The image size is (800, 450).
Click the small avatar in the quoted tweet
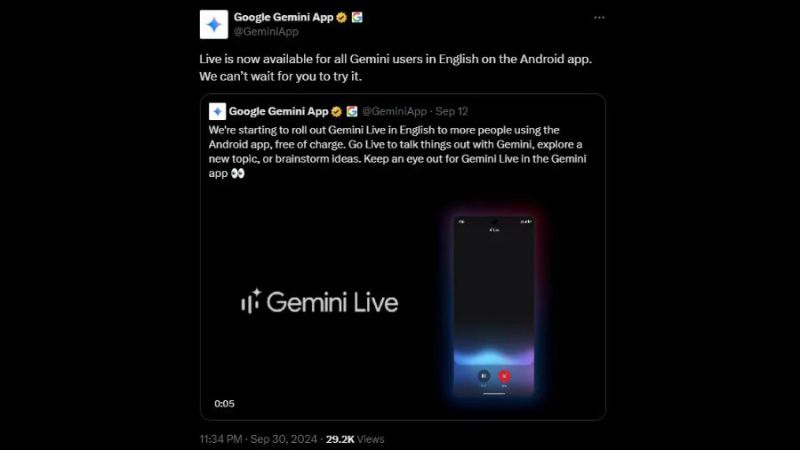[217, 111]
